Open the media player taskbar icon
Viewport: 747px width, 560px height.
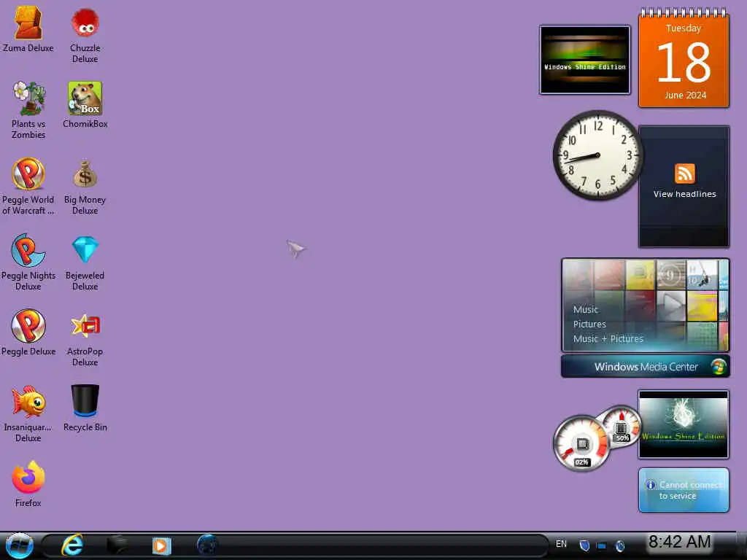click(161, 545)
